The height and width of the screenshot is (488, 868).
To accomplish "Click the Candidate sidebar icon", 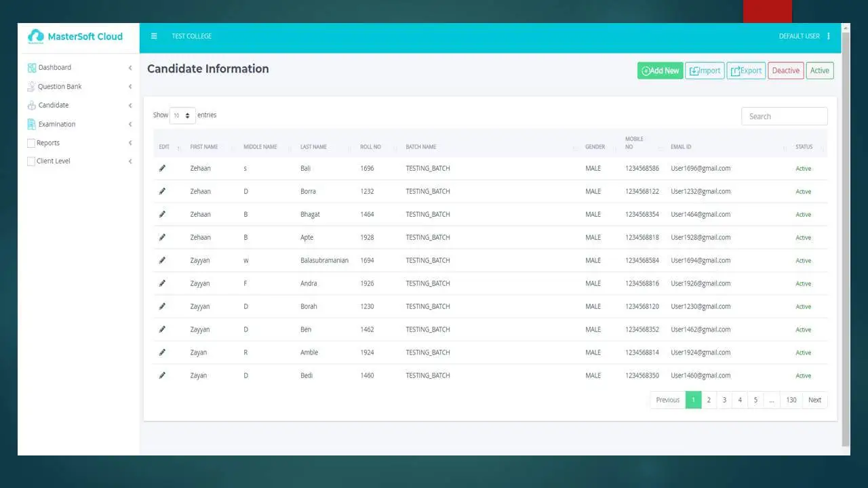I will coord(31,105).
